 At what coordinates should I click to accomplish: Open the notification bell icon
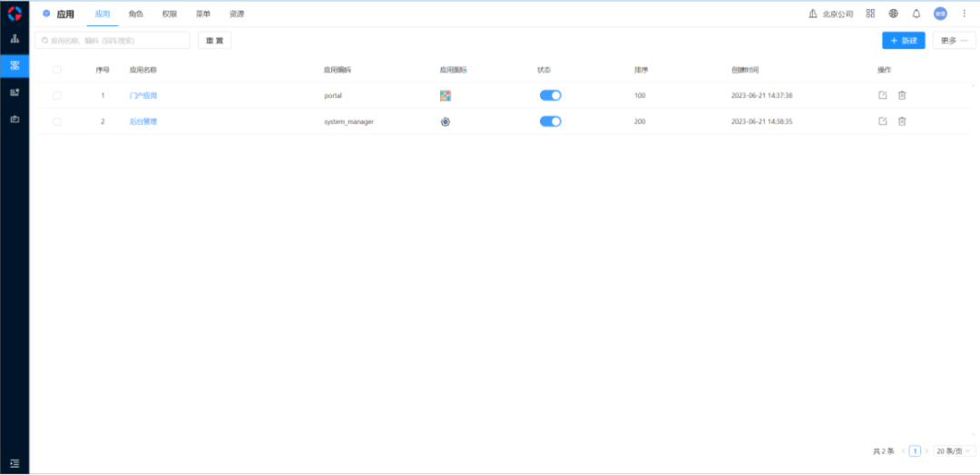tap(916, 14)
